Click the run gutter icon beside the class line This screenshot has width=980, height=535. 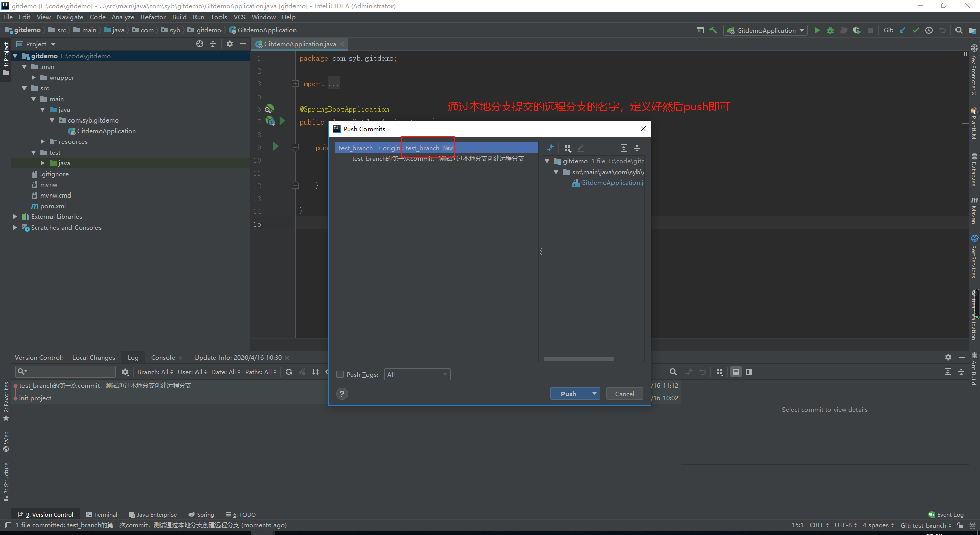282,121
